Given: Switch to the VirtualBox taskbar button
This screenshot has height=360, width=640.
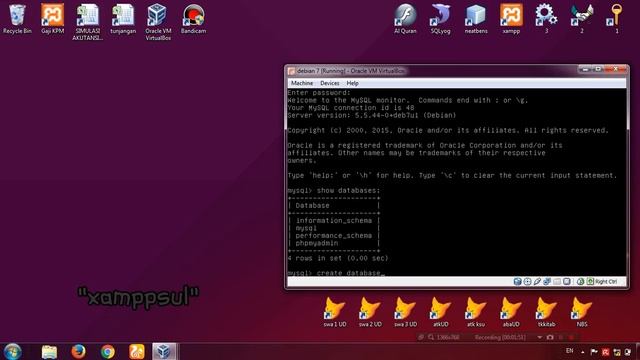Looking at the screenshot, I should 164,351.
